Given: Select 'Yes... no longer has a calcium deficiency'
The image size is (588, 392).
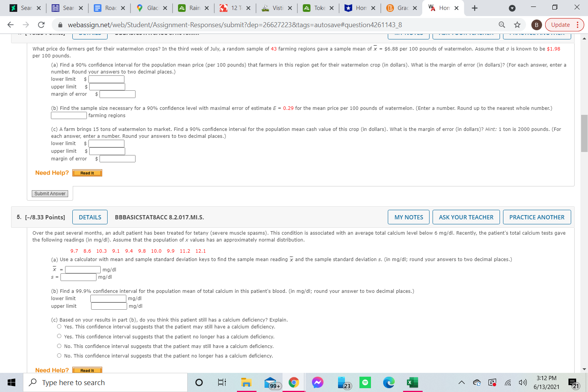Looking at the screenshot, I should pyautogui.click(x=59, y=336).
